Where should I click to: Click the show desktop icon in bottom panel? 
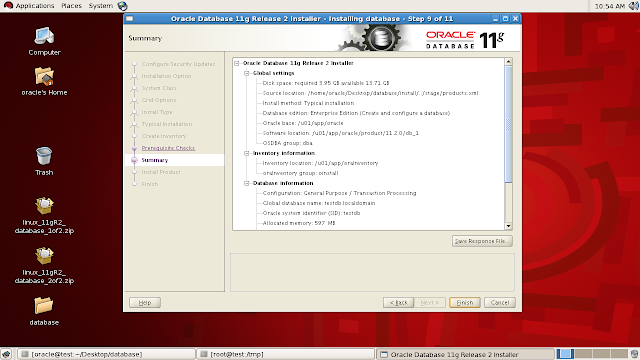(6, 354)
